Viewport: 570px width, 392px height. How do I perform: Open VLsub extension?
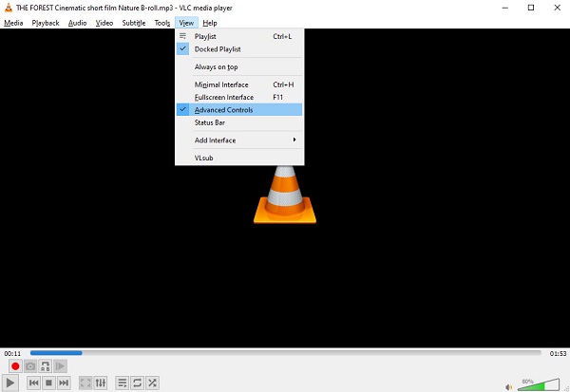tap(239, 159)
